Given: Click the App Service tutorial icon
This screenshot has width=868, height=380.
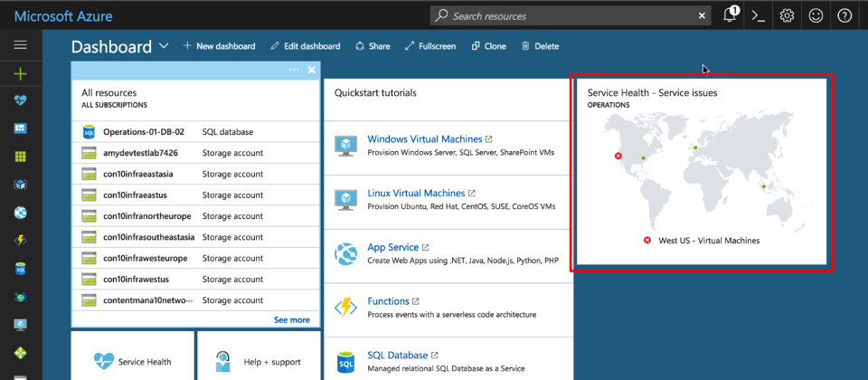Looking at the screenshot, I should (345, 253).
